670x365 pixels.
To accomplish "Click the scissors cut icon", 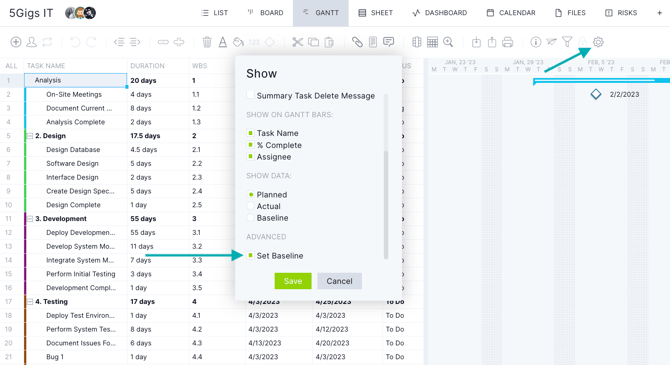I will (297, 42).
